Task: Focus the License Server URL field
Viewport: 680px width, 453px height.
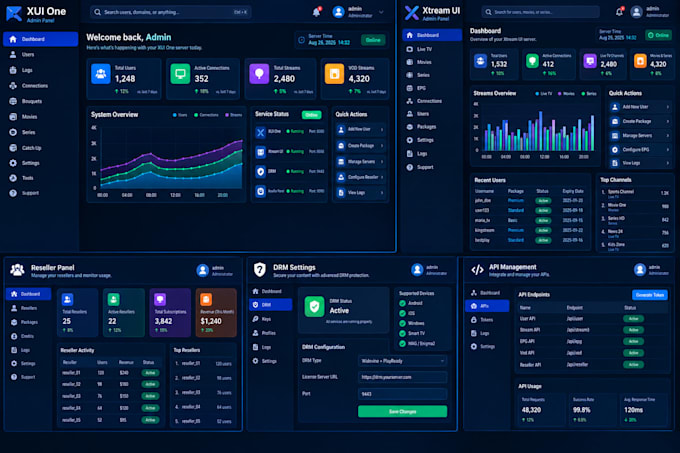Action: [402, 377]
